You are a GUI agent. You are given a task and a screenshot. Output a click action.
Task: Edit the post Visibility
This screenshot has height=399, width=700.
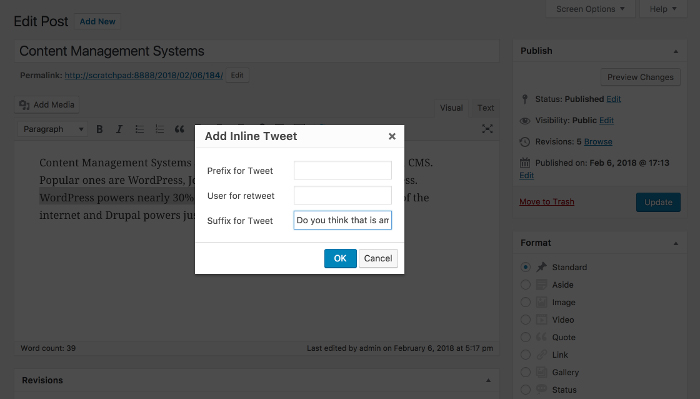[x=606, y=121]
